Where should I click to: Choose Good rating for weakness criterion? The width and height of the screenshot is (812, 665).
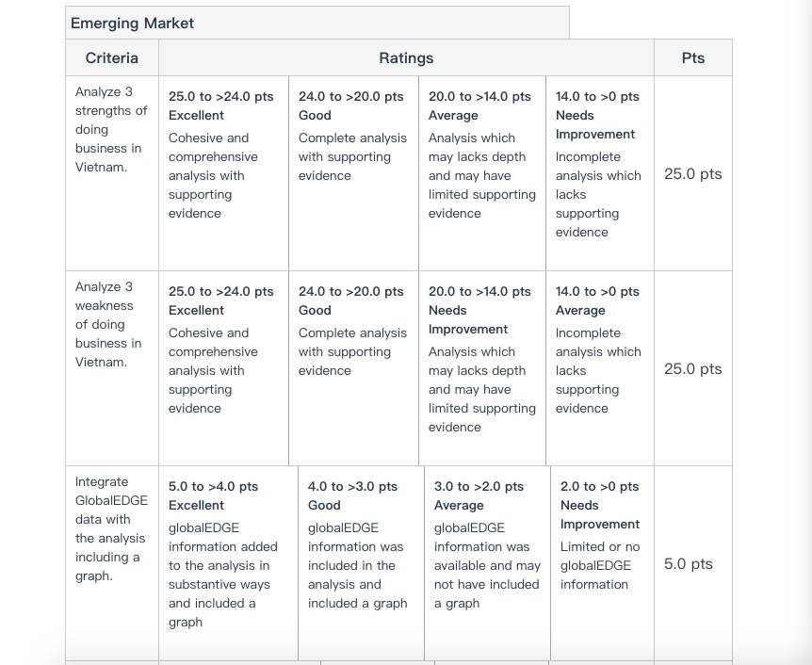click(x=353, y=368)
